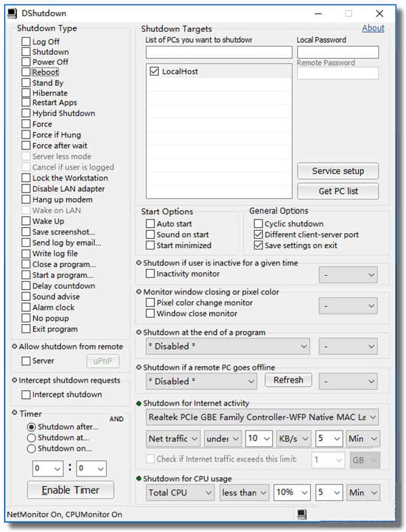Tick the Auto start checkbox
This screenshot has width=406, height=532.
coord(150,224)
